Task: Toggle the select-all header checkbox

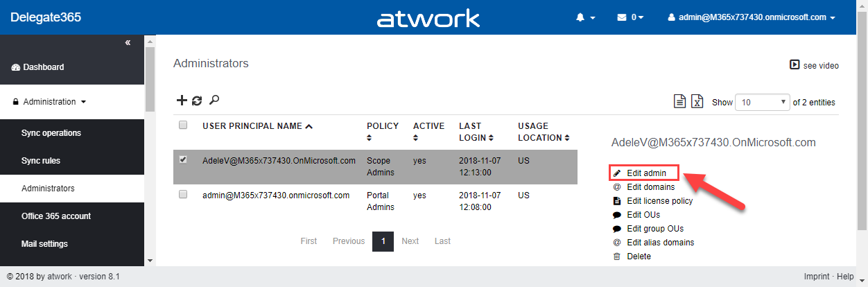Action: tap(183, 125)
